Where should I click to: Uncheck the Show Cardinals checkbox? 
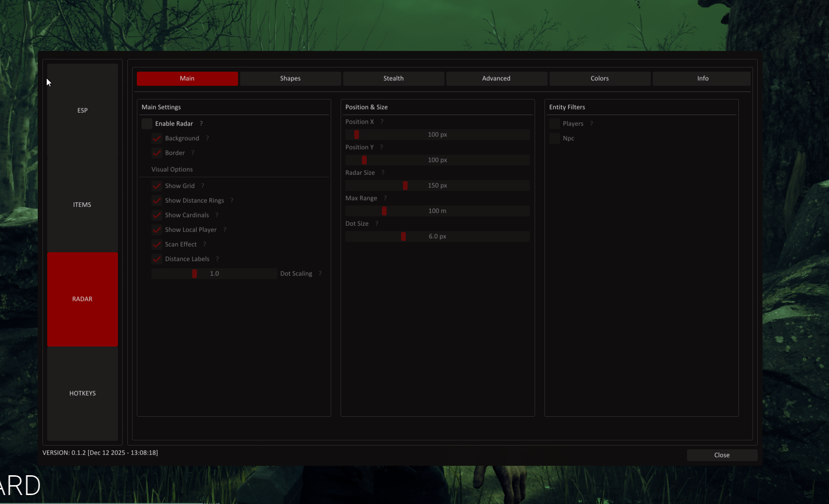click(x=157, y=215)
